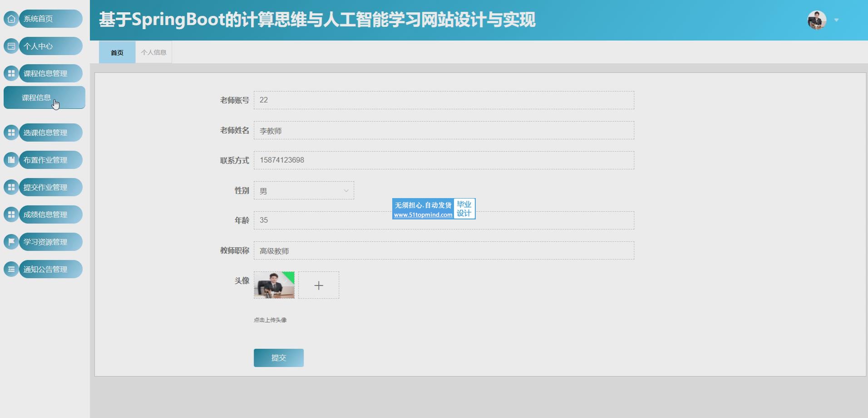Viewport: 868px width, 418px height.
Task: Click the grid icon beside 课程信息管理
Action: [11, 73]
